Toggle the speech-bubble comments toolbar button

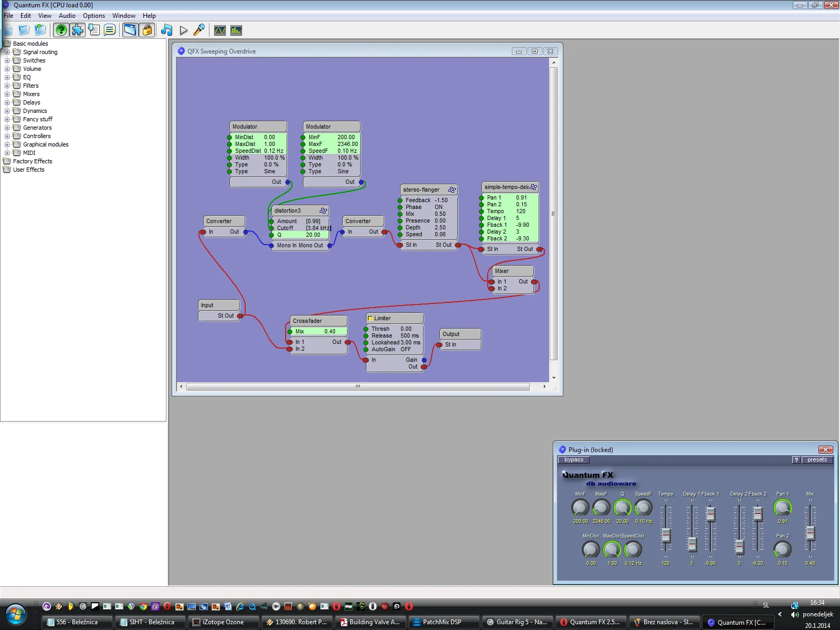pos(110,30)
